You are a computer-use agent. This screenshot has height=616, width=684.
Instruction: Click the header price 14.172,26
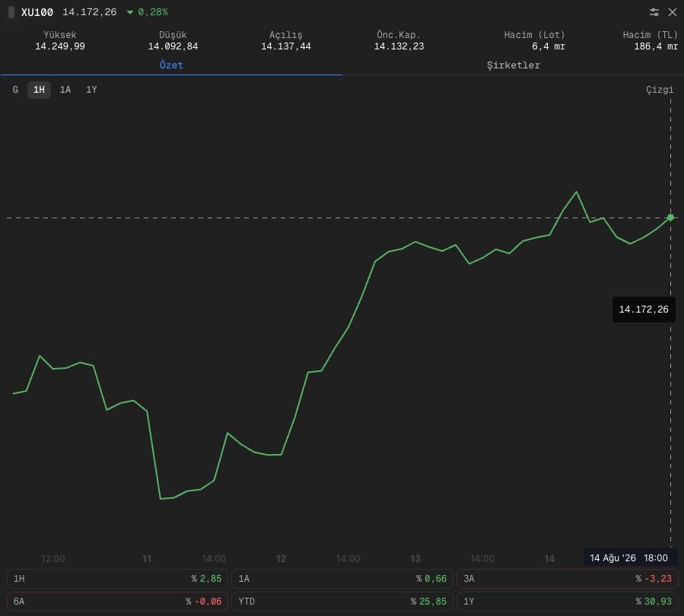tap(90, 12)
